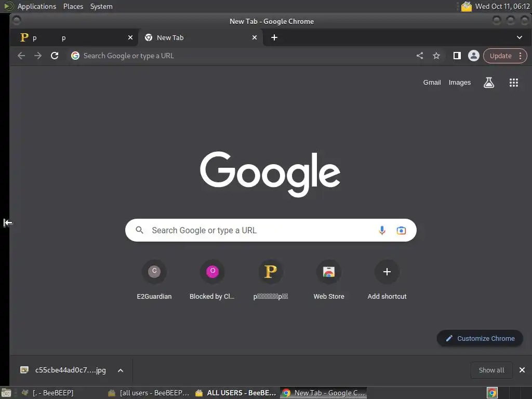
Task: Reload the current page
Action: [x=54, y=56]
